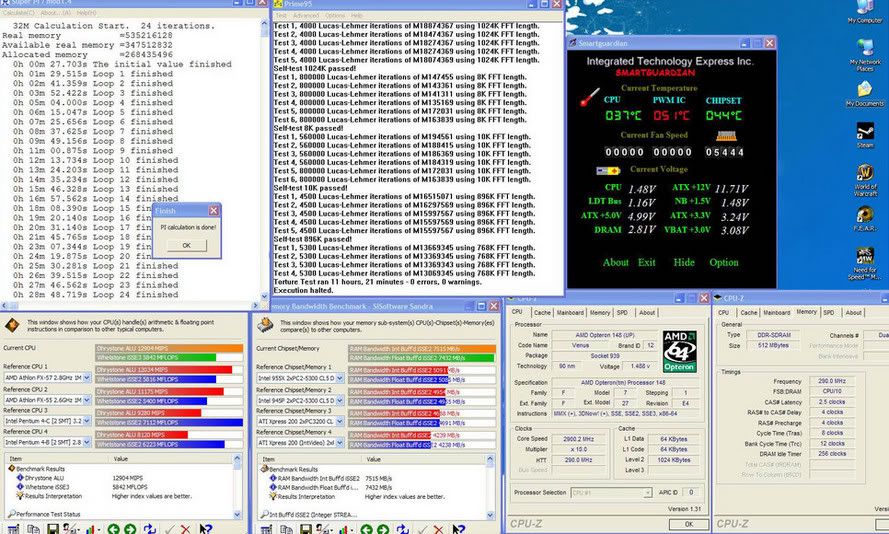Click chart icon in Memory Bandwidth toolbar
This screenshot has height=534, width=889.
pyautogui.click(x=344, y=529)
